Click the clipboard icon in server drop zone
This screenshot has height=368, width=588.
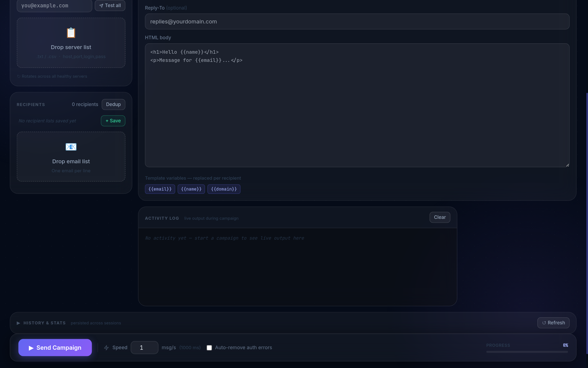coord(71,33)
